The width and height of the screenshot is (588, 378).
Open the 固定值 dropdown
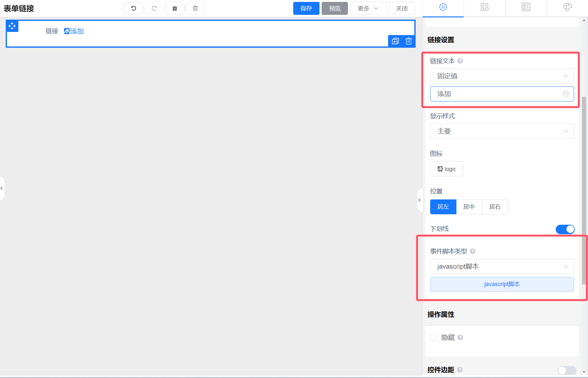pyautogui.click(x=502, y=76)
